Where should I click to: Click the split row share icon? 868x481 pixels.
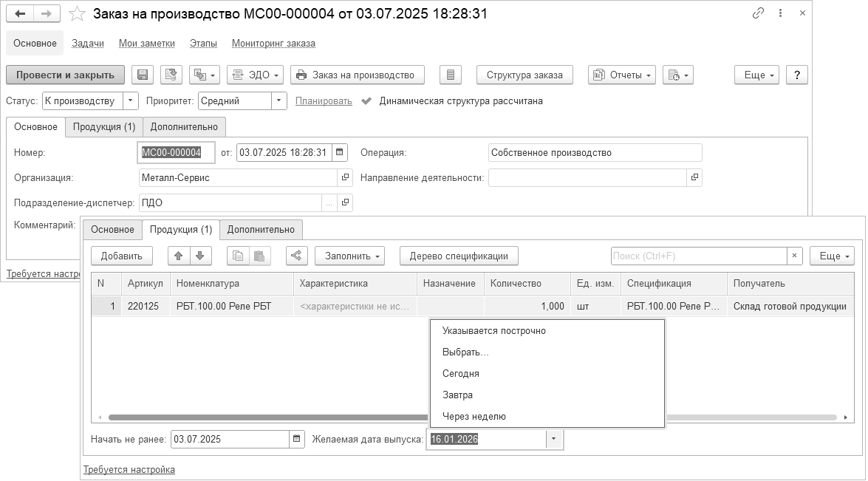click(x=295, y=256)
